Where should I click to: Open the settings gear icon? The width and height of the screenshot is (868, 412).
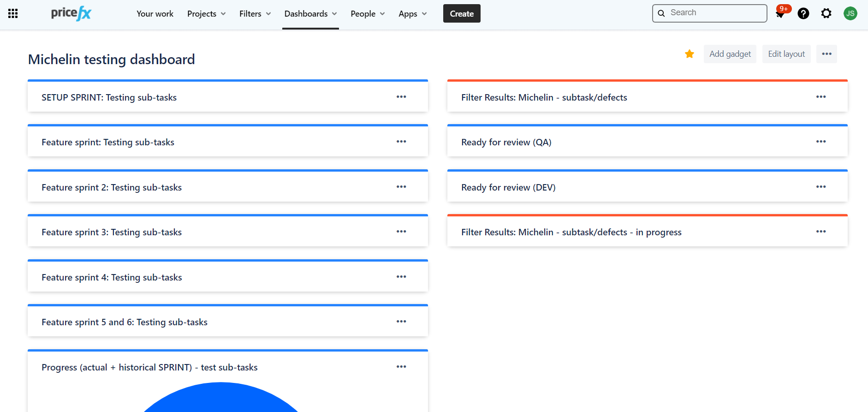(x=826, y=13)
